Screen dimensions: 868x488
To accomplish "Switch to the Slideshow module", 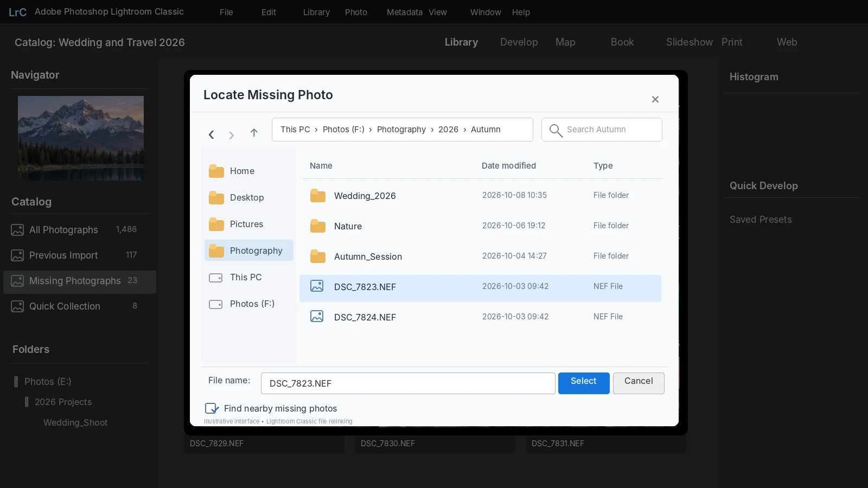I will point(689,42).
